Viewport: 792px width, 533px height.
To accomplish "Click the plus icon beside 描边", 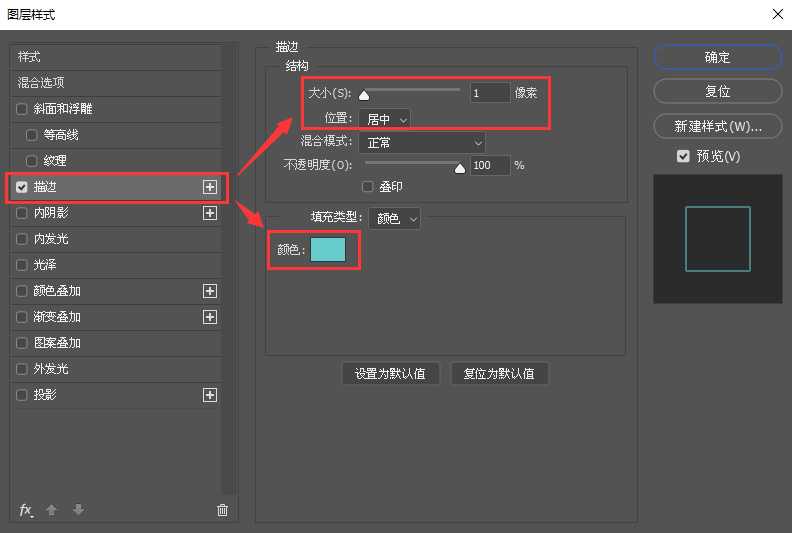I will (x=210, y=187).
